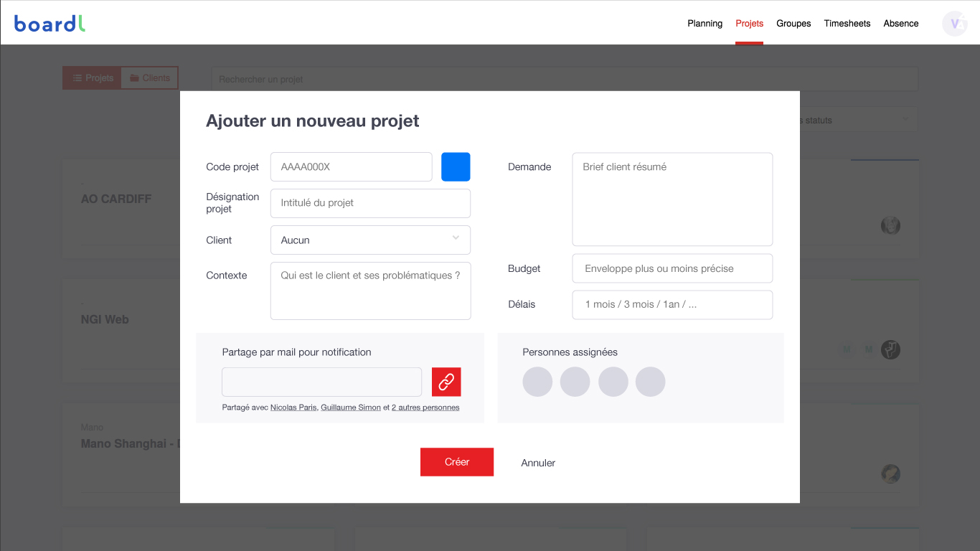Click the avatar on the NGI Web card
This screenshot has height=551, width=980.
tap(890, 349)
